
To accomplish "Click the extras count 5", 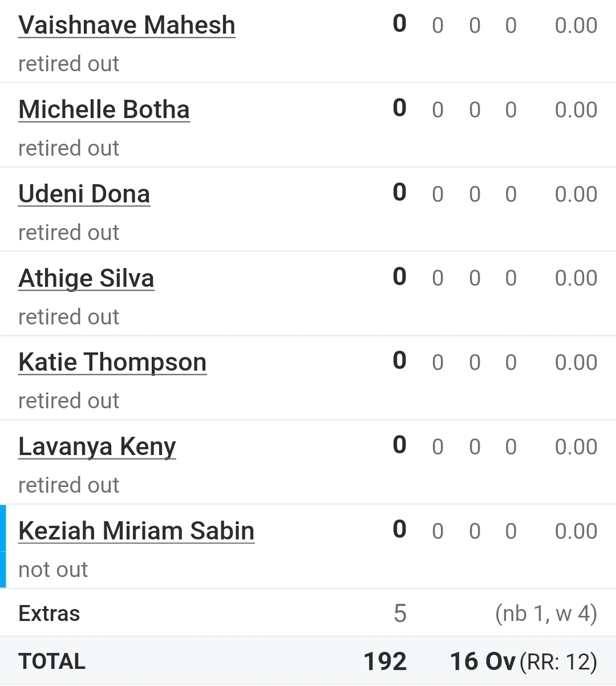I will (x=400, y=614).
